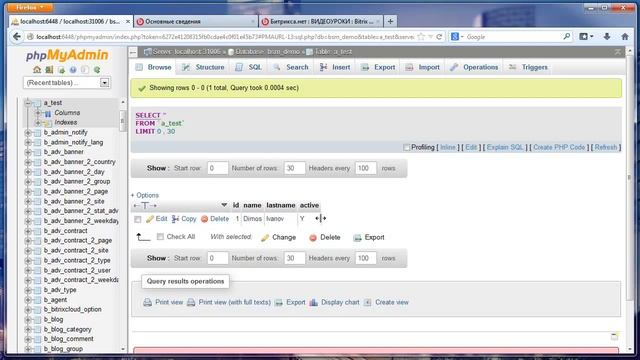Expand the Indexes node under a_test

(x=38, y=123)
